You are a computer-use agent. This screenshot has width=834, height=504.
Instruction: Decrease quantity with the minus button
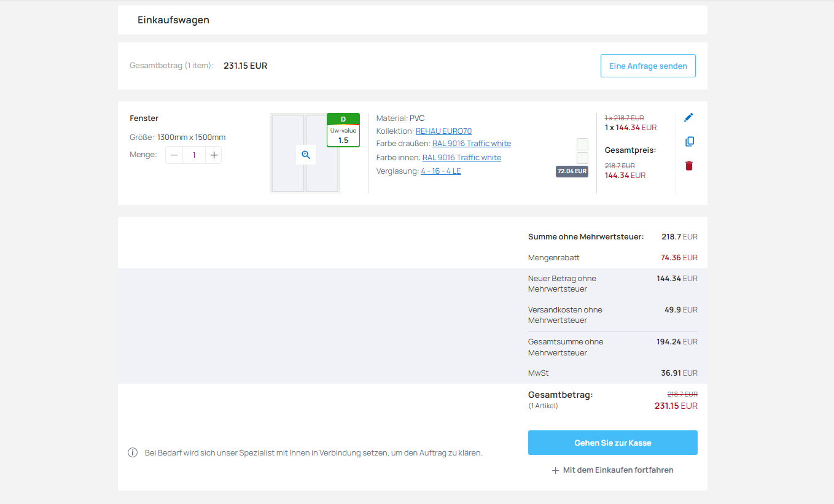[x=174, y=155]
